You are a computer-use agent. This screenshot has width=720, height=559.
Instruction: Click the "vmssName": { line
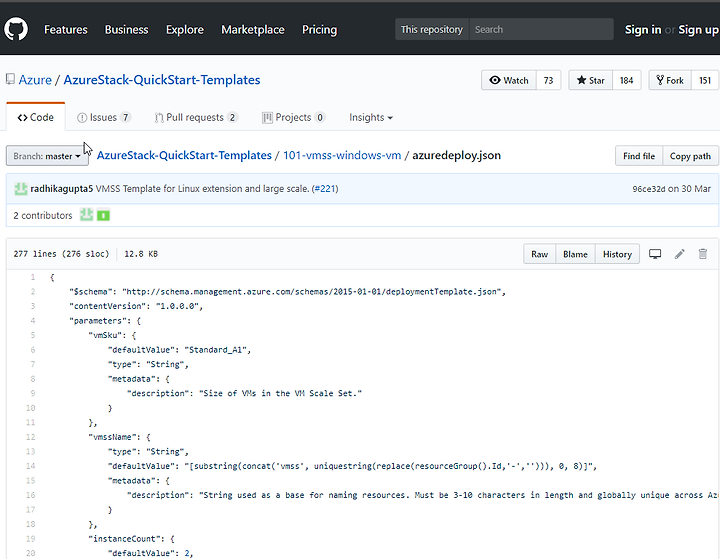point(119,437)
